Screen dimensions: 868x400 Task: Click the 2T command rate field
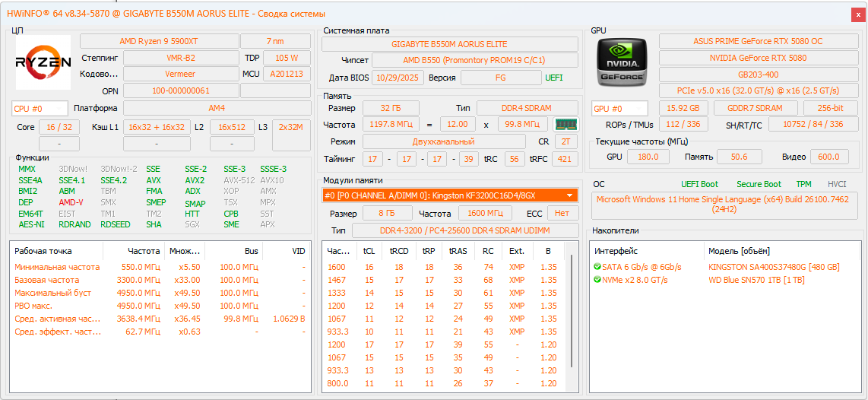(x=565, y=142)
